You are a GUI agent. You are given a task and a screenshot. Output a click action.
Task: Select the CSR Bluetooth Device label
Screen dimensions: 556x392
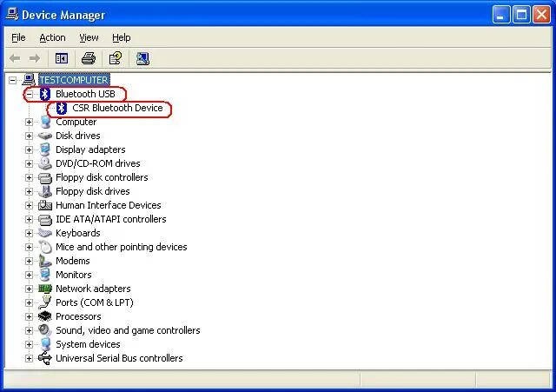click(117, 108)
